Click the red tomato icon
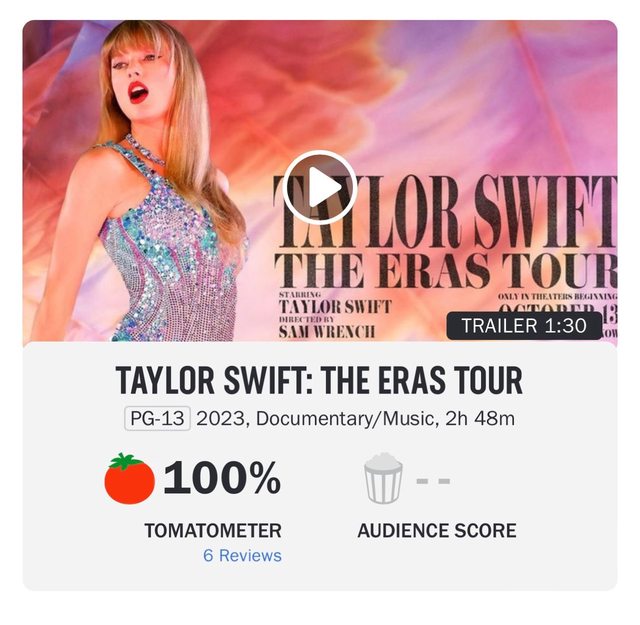640x625 pixels. point(129,479)
